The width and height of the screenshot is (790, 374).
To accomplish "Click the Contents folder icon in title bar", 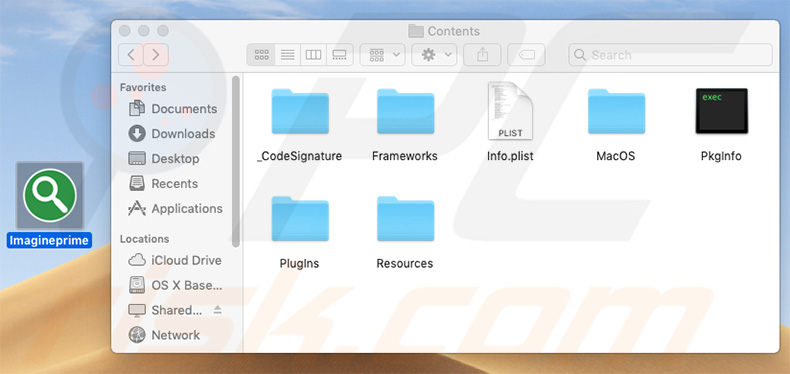I will pyautogui.click(x=416, y=31).
